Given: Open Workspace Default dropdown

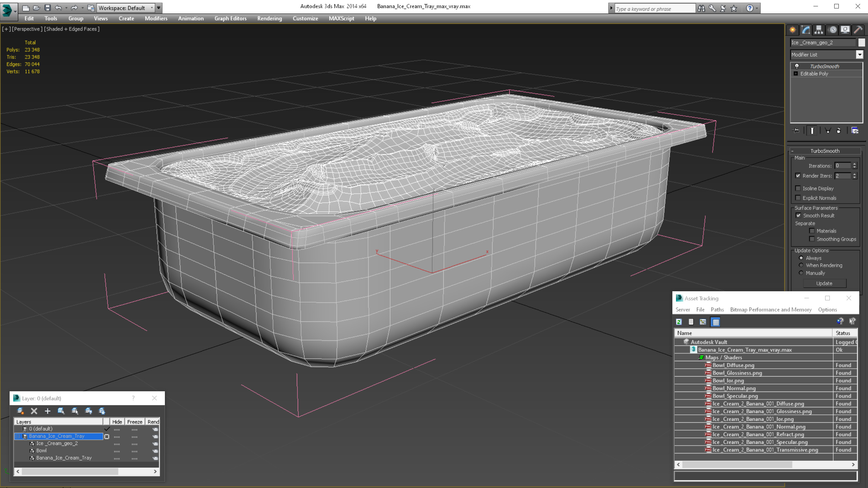Looking at the screenshot, I should (126, 8).
